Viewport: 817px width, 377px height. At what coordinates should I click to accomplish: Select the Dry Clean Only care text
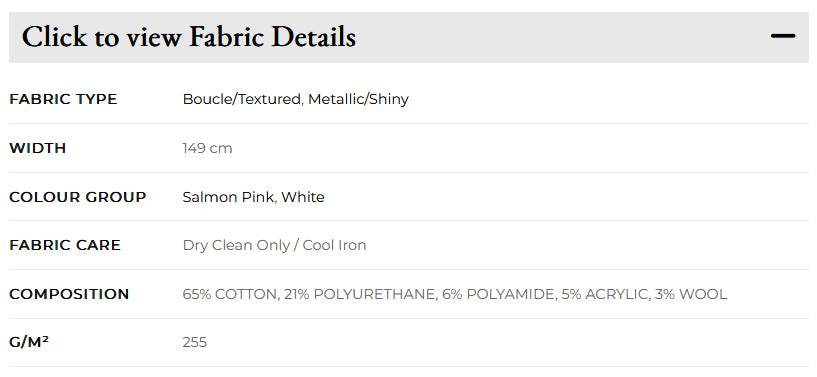[x=236, y=245]
